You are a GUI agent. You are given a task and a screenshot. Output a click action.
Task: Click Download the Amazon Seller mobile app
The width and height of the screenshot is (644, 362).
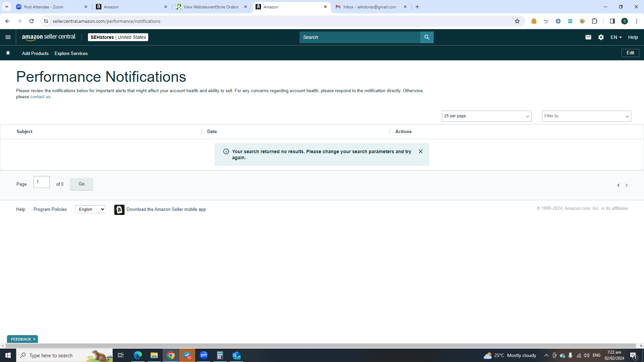pyautogui.click(x=166, y=209)
